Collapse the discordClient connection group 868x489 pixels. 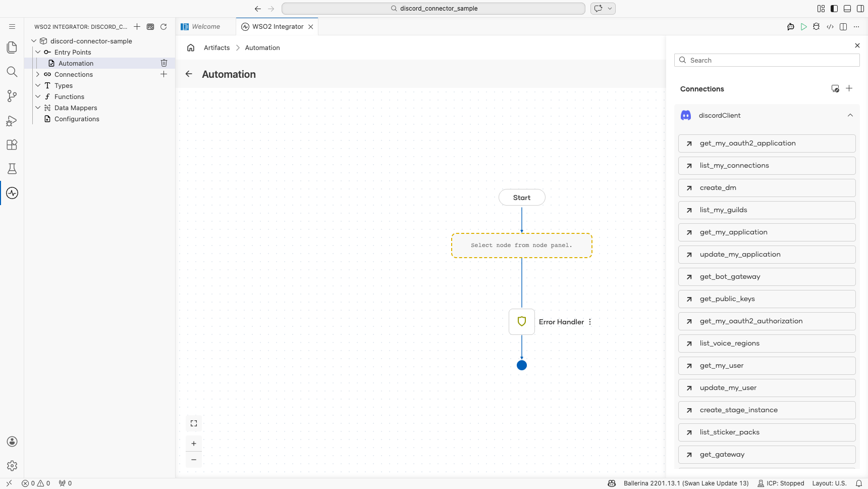(850, 115)
